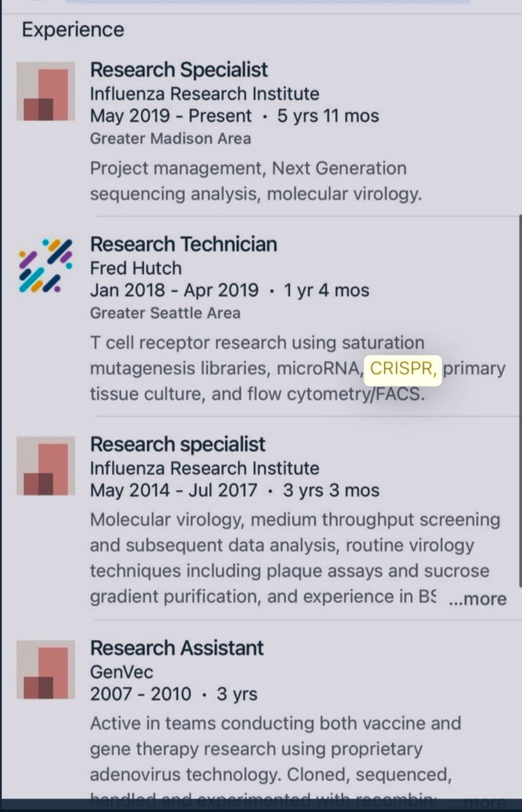This screenshot has height=812, width=522.
Task: Click the Fred Hutch company logo
Action: [45, 266]
